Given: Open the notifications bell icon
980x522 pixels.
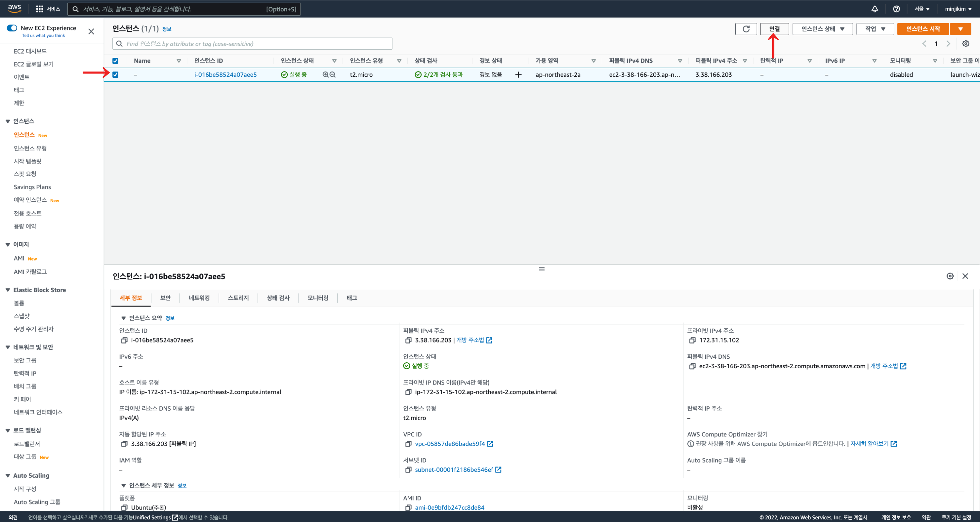Looking at the screenshot, I should [874, 9].
